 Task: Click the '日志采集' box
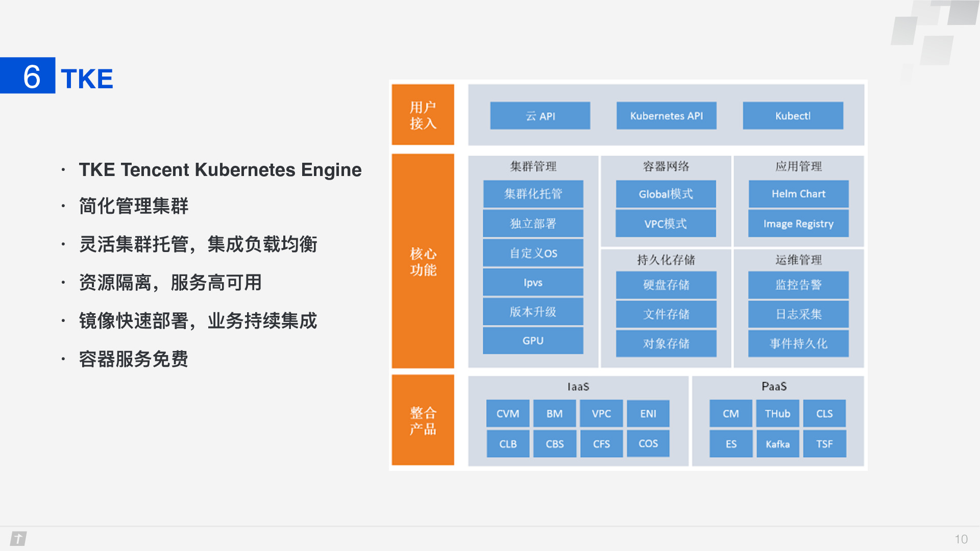[798, 314]
